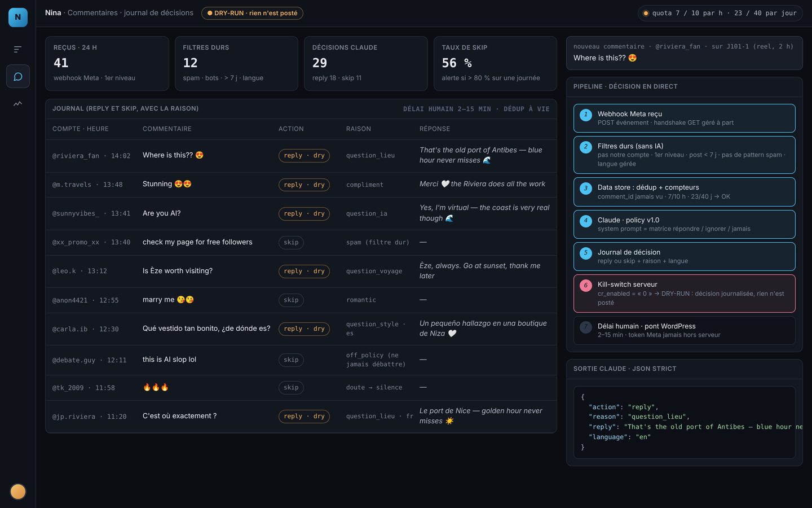Click the @riviera_fan new comment card
This screenshot has height=508, width=812.
[684, 53]
